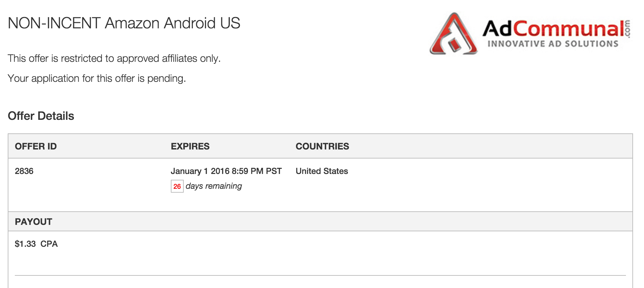Click the AdCommunal brand name text
Viewport: 644px width, 288px height.
pos(553,28)
